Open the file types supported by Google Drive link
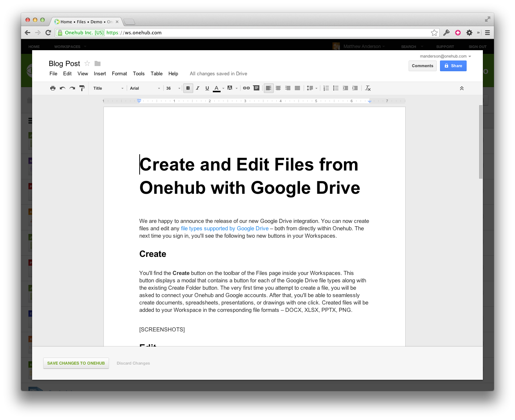515x420 pixels. tap(225, 228)
